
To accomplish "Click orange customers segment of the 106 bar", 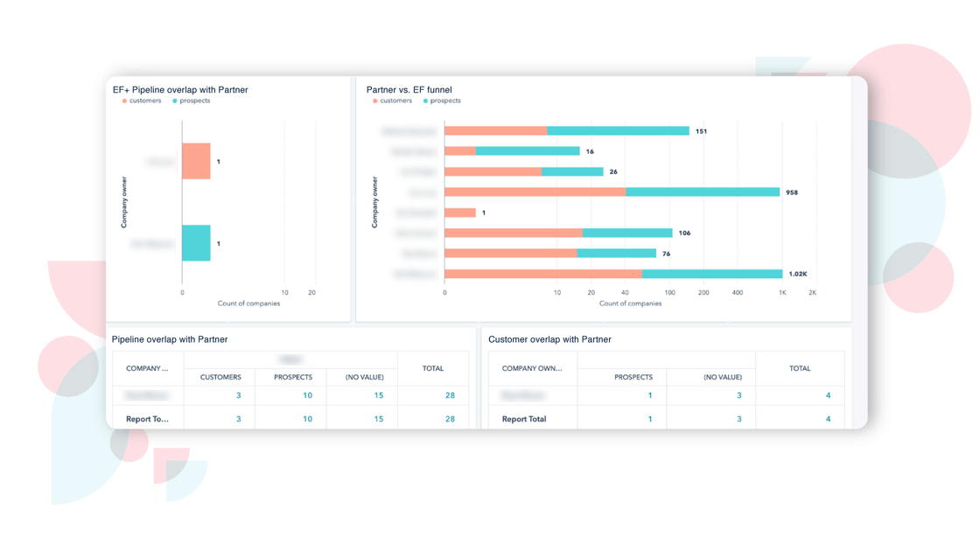I will (514, 233).
